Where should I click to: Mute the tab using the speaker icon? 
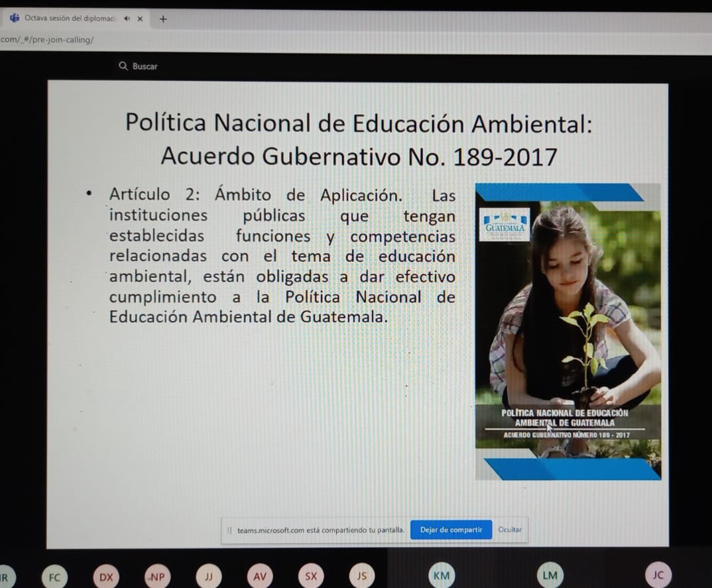(x=126, y=19)
